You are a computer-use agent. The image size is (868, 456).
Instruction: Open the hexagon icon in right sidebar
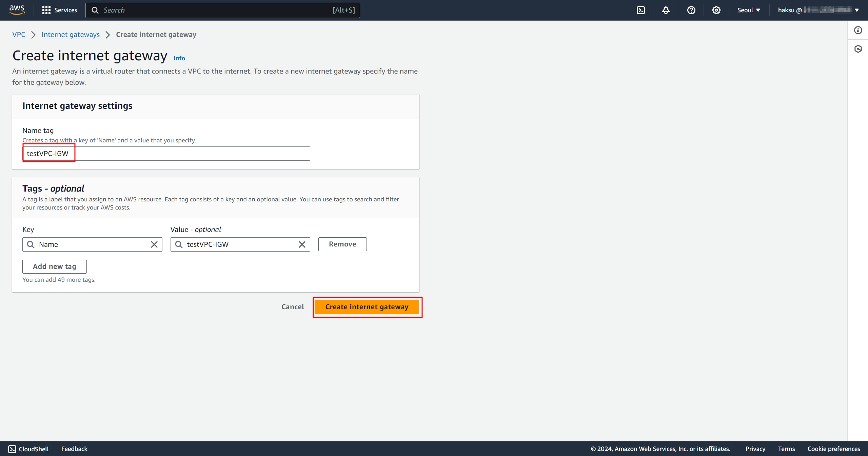[x=858, y=49]
